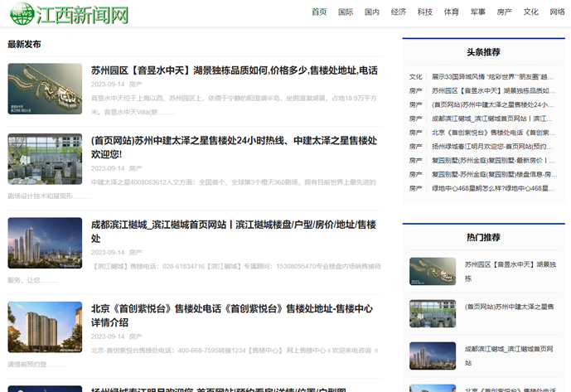Switch to the 科技 section
The image size is (571, 392).
425,12
